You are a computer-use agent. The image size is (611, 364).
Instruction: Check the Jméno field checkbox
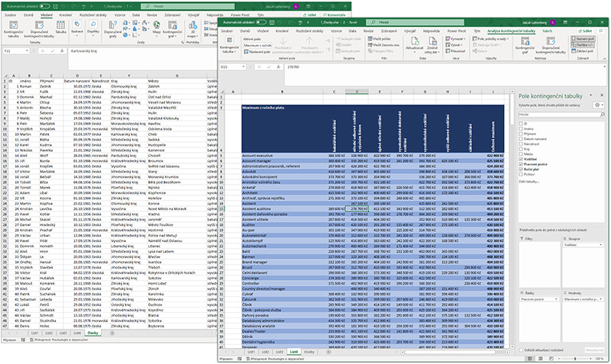(521, 128)
